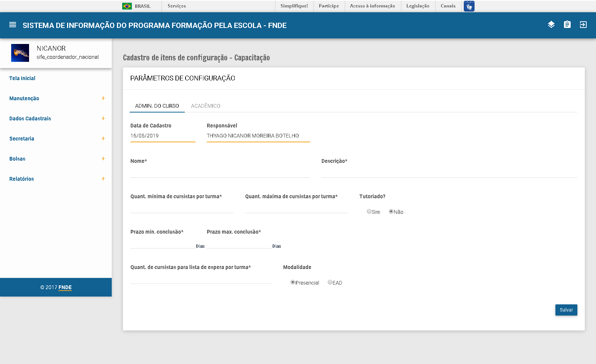
Task: Click into the Nome input field
Action: pos(220,172)
